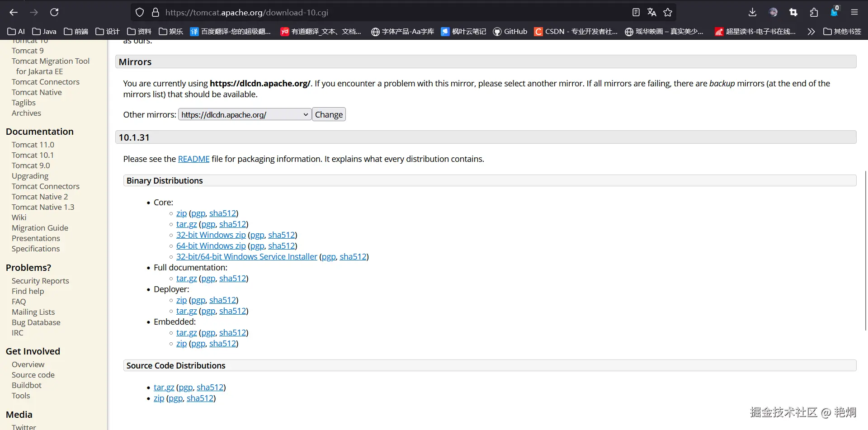This screenshot has height=430, width=868.
Task: Download the 32-bit Windows zip
Action: coord(211,235)
